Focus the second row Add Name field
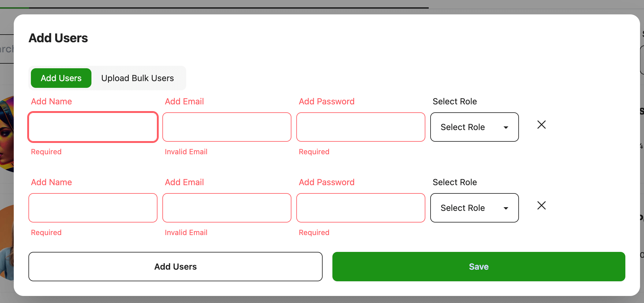The width and height of the screenshot is (644, 303). [x=93, y=208]
